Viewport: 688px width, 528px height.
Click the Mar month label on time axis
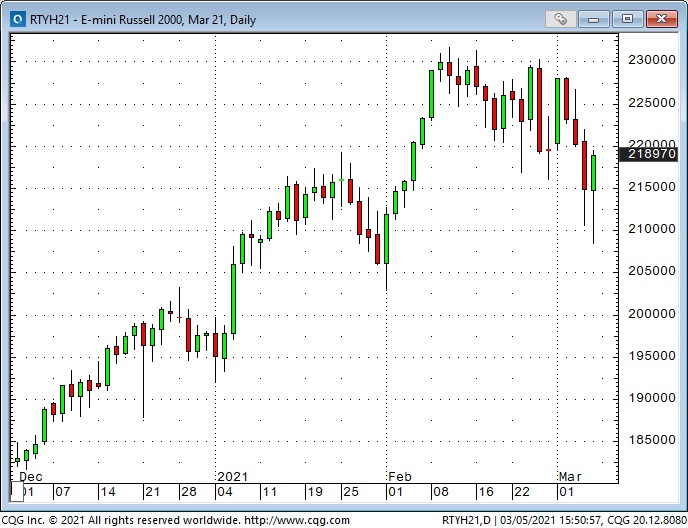pos(570,477)
